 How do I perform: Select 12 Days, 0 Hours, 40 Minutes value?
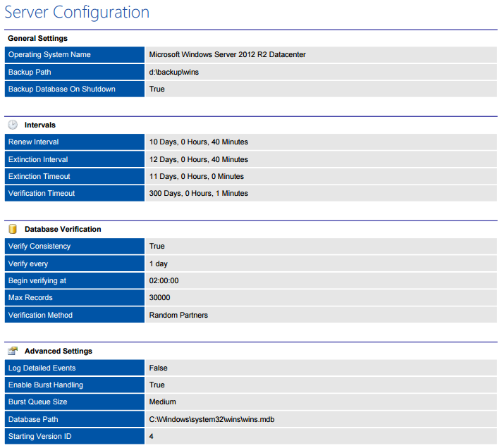click(199, 160)
